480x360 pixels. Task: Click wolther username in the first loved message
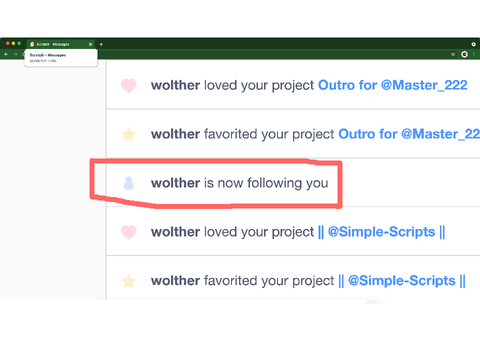click(175, 85)
